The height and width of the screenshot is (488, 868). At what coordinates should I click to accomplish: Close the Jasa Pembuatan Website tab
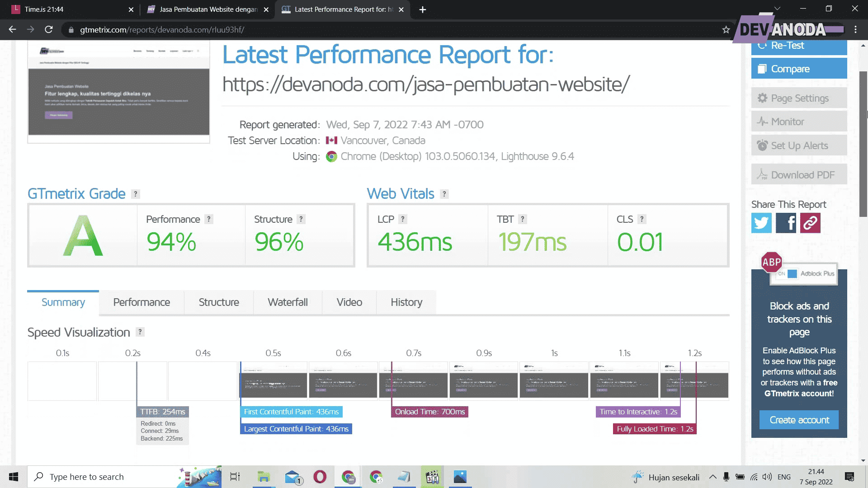[x=266, y=9]
